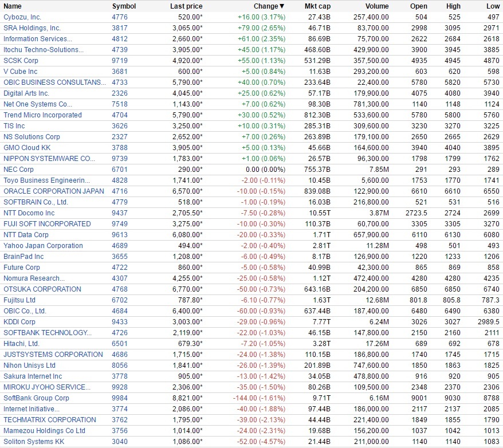Sort table by Volume header
503x448 pixels.
tap(377, 6)
